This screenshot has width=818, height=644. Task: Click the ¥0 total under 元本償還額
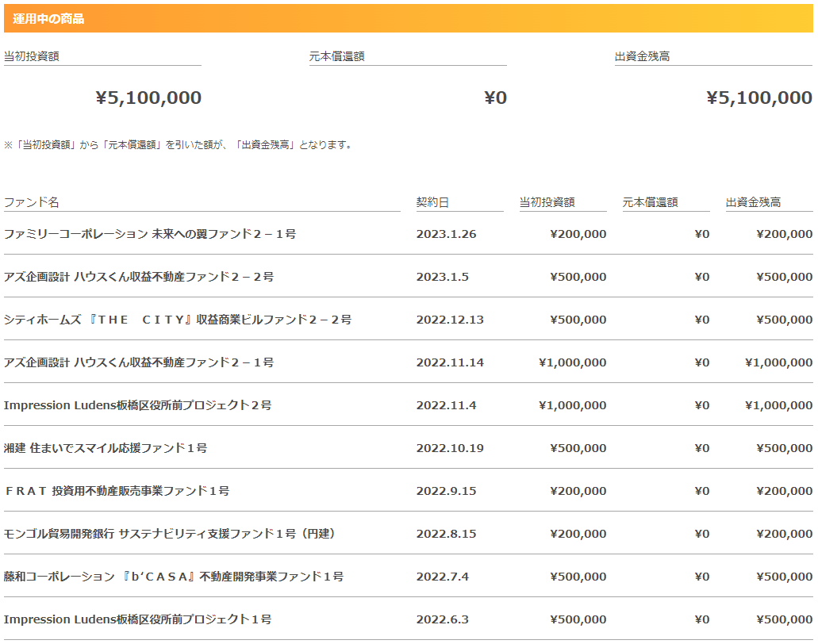tap(495, 98)
